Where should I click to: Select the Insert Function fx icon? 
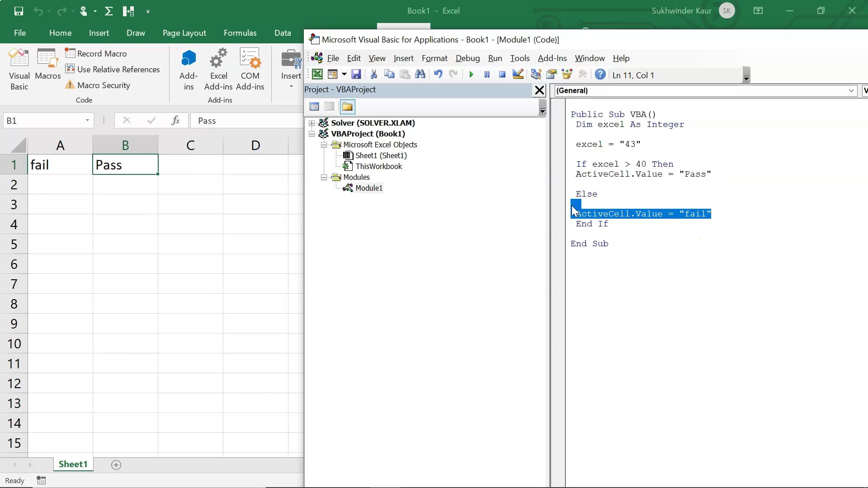(176, 120)
